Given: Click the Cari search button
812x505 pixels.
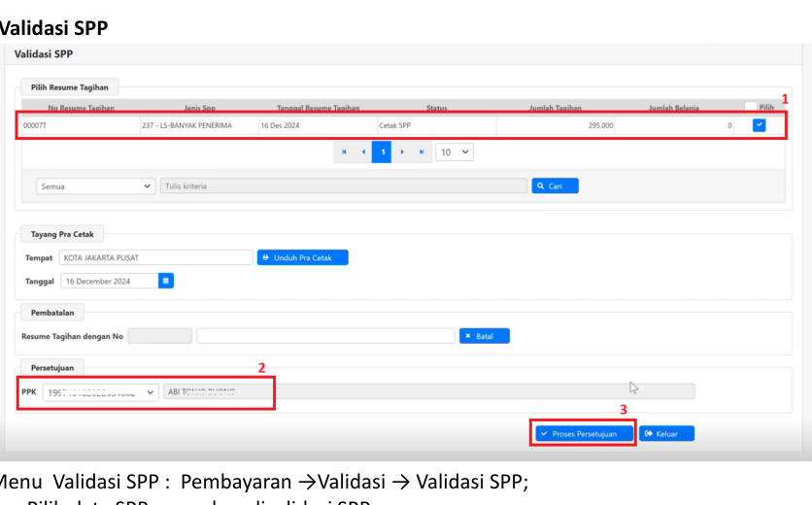Looking at the screenshot, I should coord(555,185).
